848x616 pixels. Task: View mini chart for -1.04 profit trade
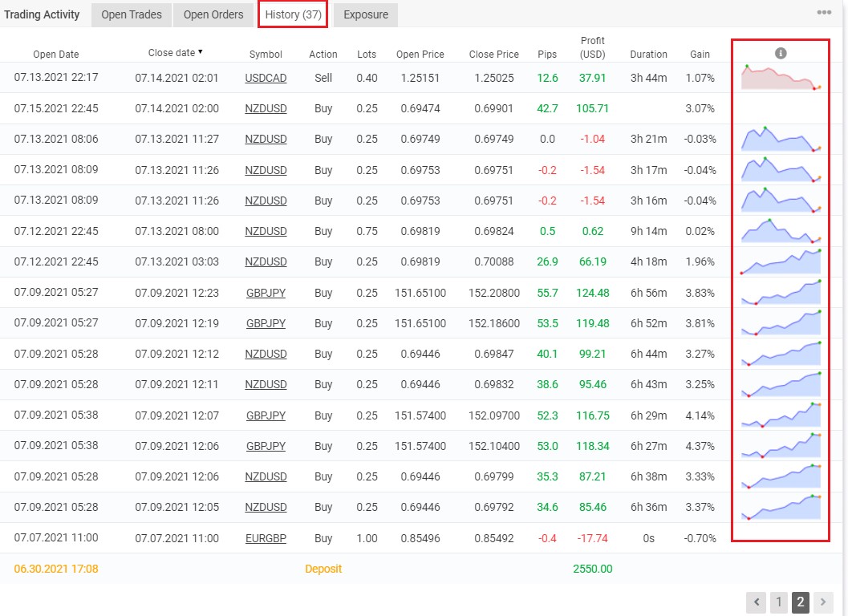pos(781,139)
